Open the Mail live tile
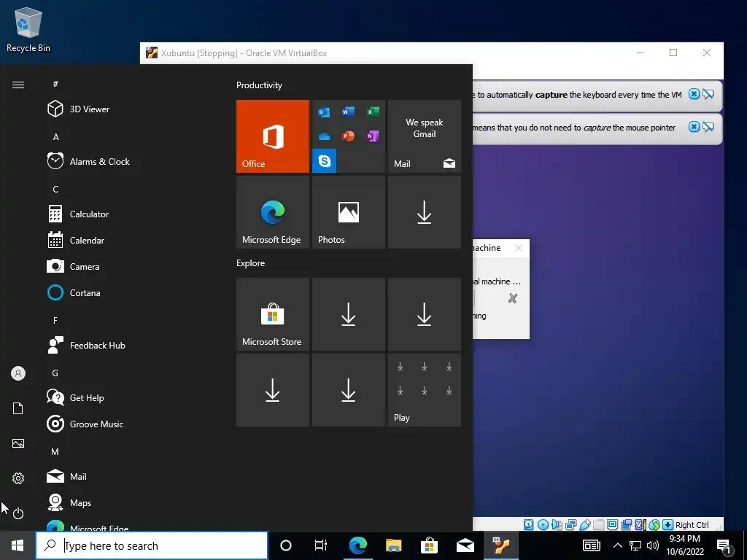747x560 pixels. pyautogui.click(x=425, y=136)
